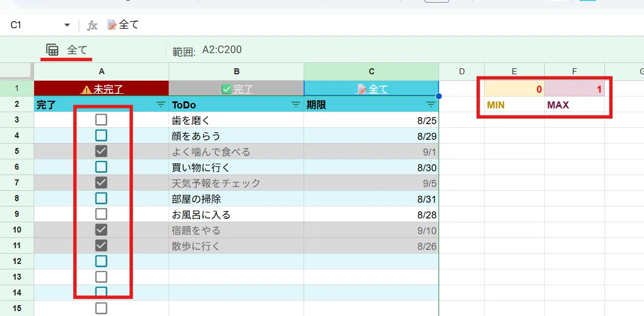
Task: Check the empty box in row 12
Action: [101, 261]
